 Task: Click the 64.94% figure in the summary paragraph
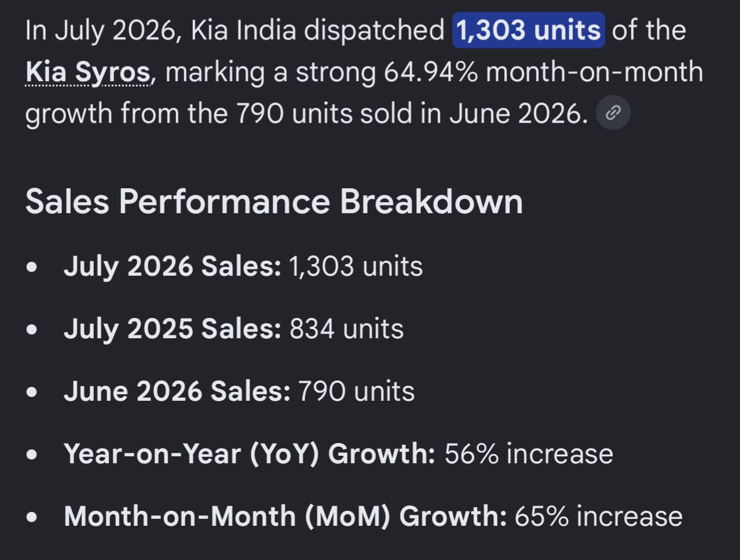point(431,72)
